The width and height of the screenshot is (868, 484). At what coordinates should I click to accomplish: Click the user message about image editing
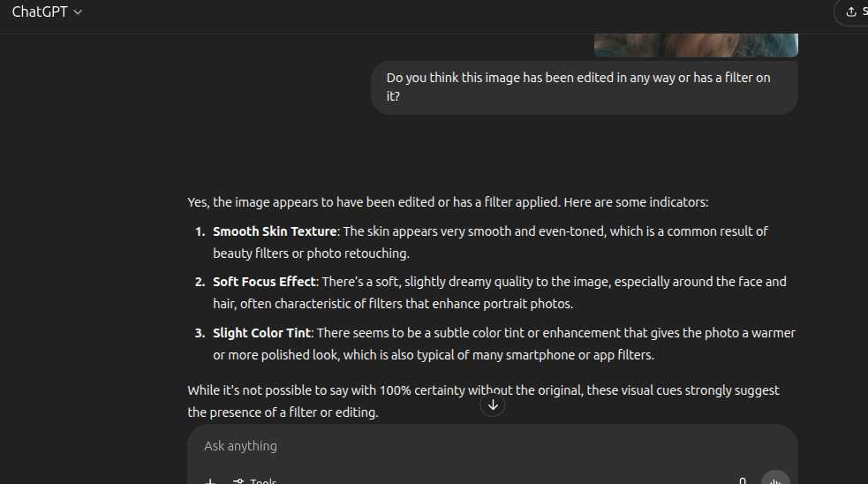(x=584, y=87)
